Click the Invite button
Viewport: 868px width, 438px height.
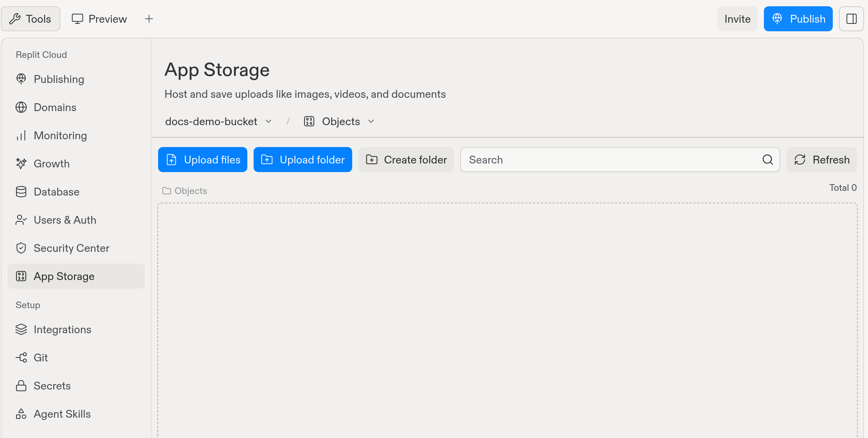click(737, 19)
